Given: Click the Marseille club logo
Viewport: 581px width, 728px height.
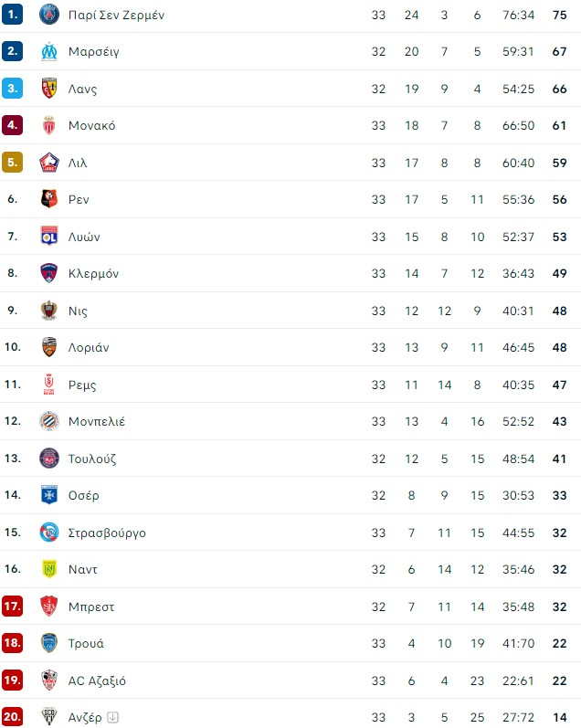Looking at the screenshot, I should pyautogui.click(x=49, y=51).
